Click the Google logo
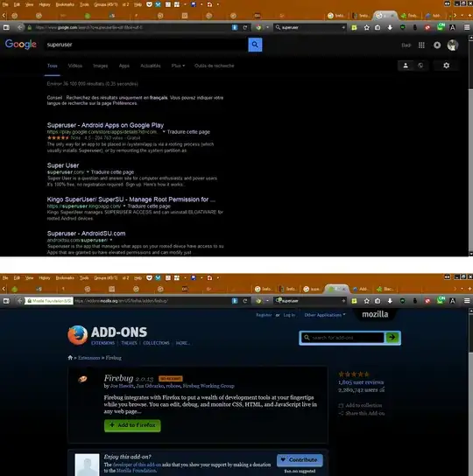Viewport: 473px width, 476px height. point(21,45)
